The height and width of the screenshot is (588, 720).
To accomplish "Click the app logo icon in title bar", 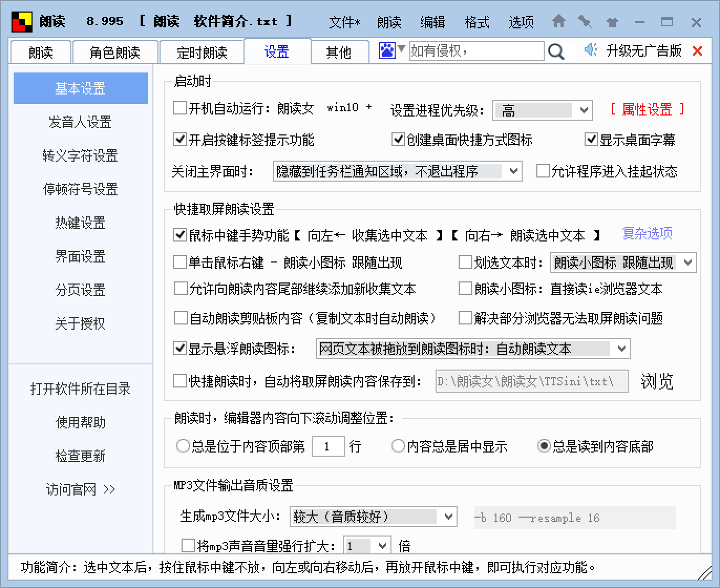I will click(22, 22).
